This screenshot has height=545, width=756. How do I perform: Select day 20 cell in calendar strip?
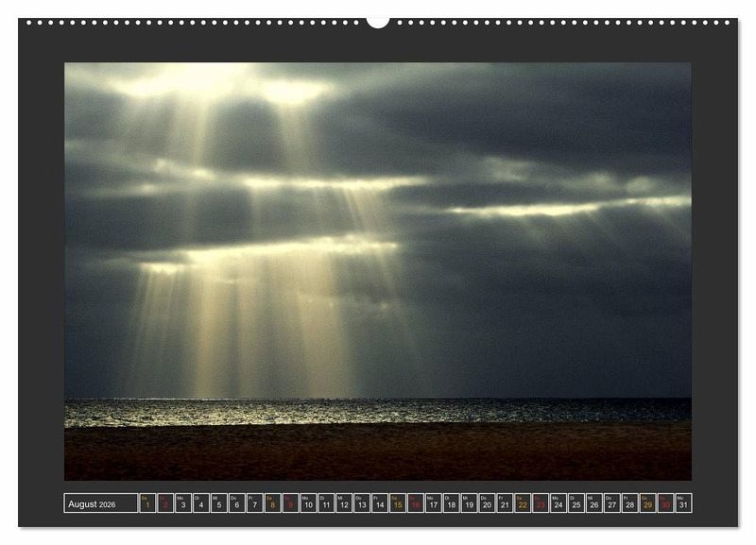coord(487,502)
